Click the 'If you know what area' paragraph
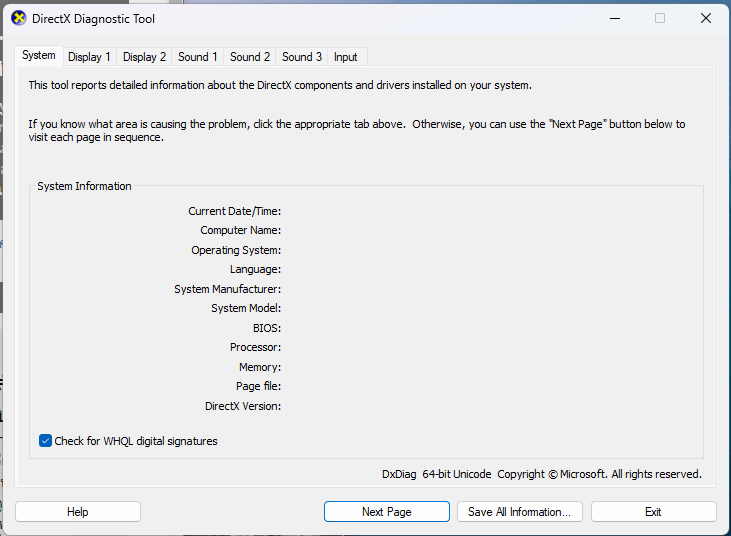Viewport: 731px width, 536px height. (357, 131)
